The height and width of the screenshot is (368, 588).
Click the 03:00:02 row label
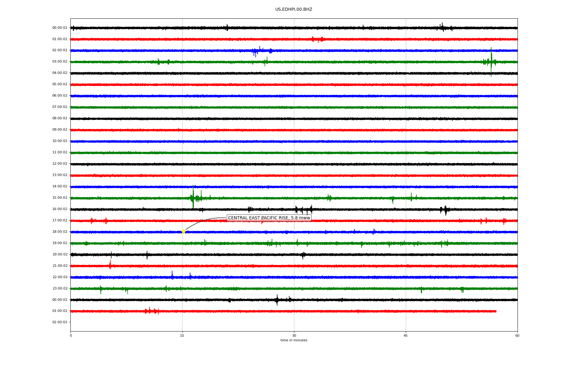tap(60, 62)
